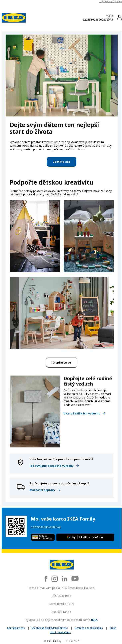
Task: Click the user profile icon
Action: point(119,18)
